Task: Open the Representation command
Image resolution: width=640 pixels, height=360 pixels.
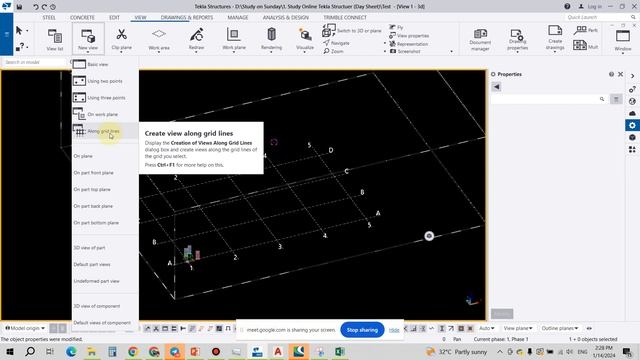Action: 409,44
